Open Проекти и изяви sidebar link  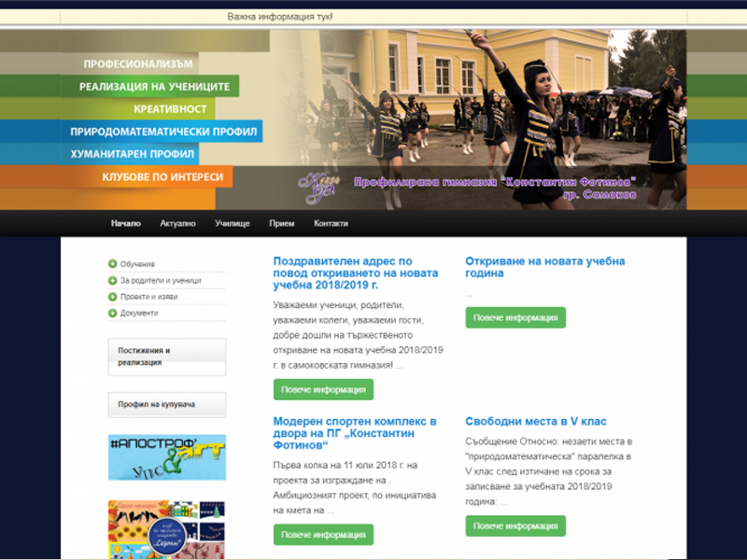[x=148, y=297]
